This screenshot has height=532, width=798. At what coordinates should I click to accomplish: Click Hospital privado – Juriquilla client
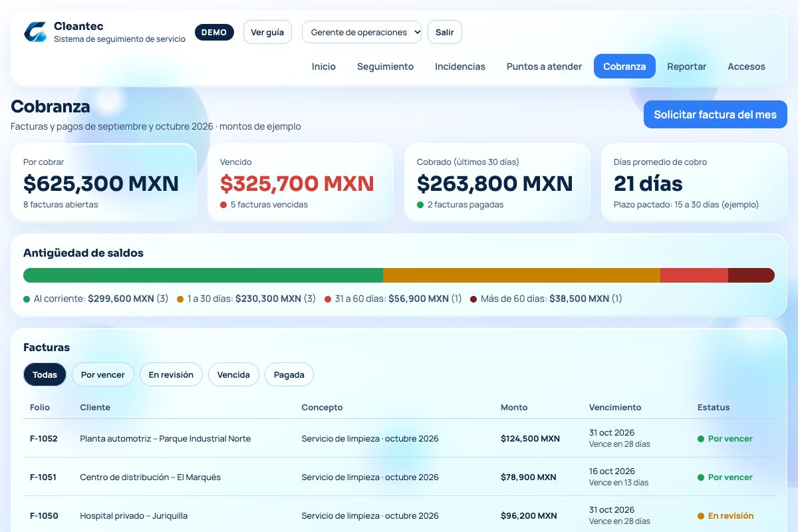[x=134, y=516]
